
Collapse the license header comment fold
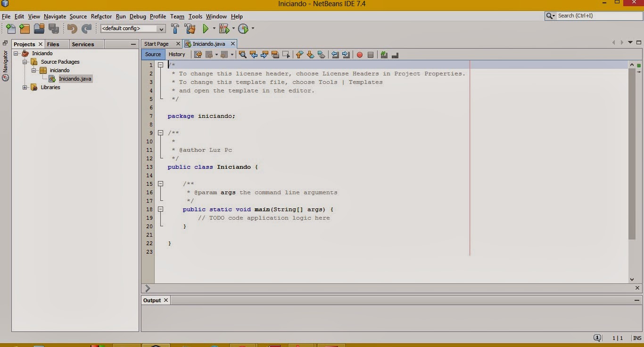click(x=160, y=65)
